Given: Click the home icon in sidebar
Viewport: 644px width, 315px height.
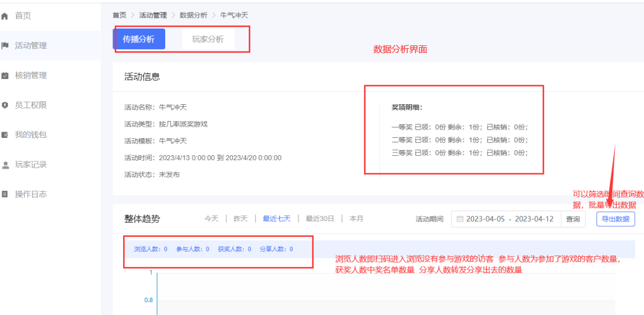Looking at the screenshot, I should [x=5, y=16].
